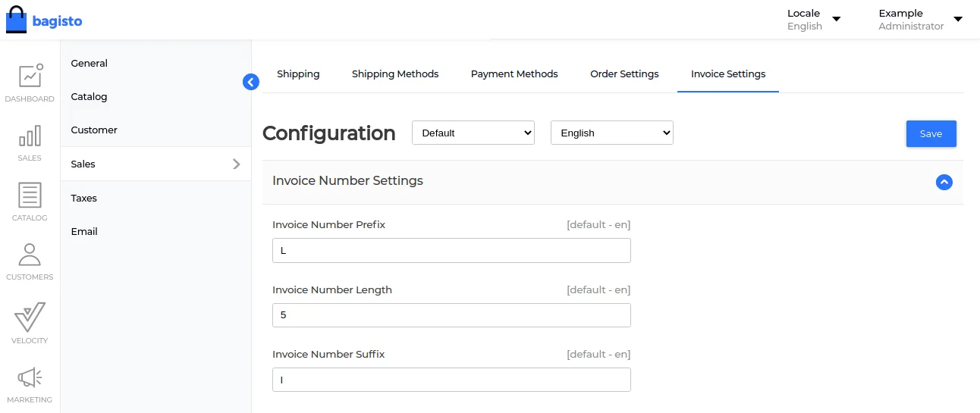The height and width of the screenshot is (413, 980).
Task: Switch to the Shipping tab
Action: pyautogui.click(x=298, y=74)
